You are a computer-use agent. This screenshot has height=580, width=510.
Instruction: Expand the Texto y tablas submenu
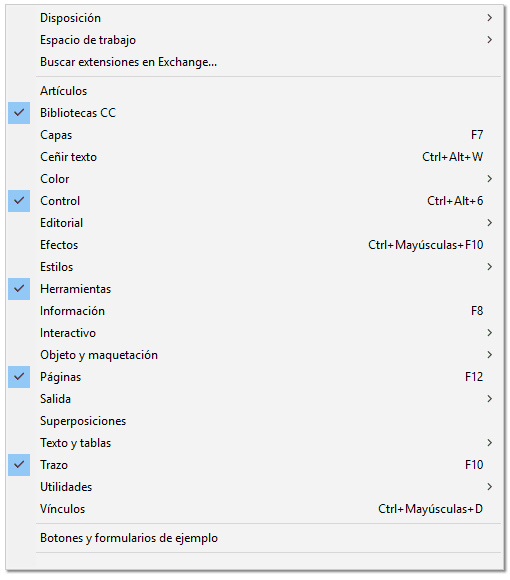490,443
